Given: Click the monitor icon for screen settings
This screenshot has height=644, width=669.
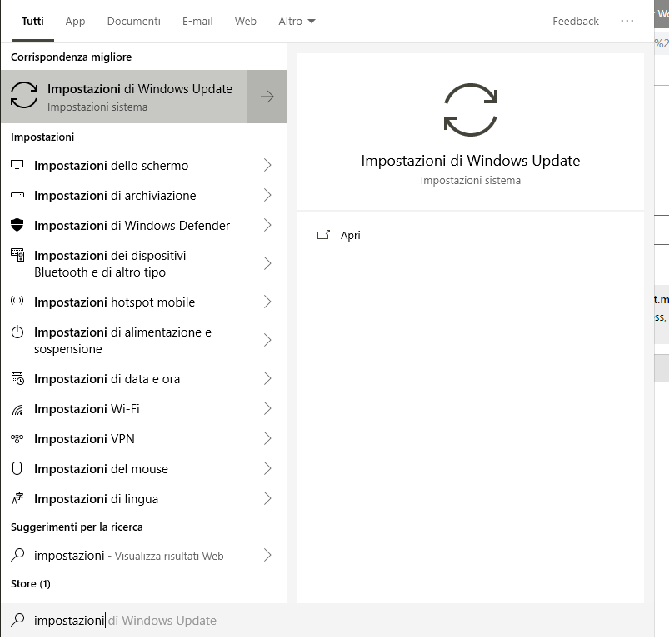Looking at the screenshot, I should click(17, 165).
